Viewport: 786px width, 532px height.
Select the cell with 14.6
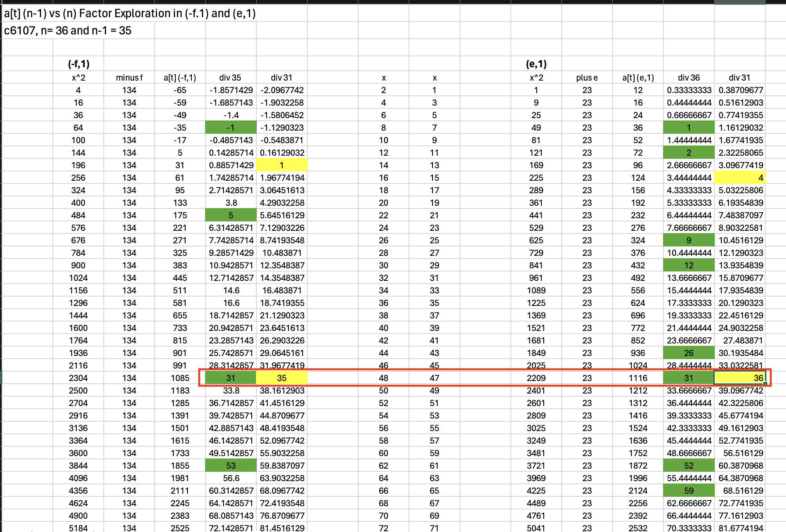coord(231,290)
